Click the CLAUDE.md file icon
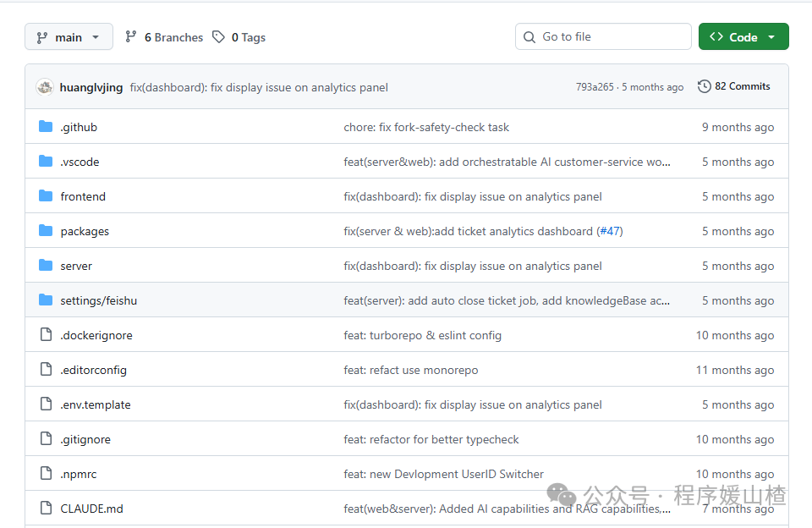The width and height of the screenshot is (812, 528). tap(46, 509)
